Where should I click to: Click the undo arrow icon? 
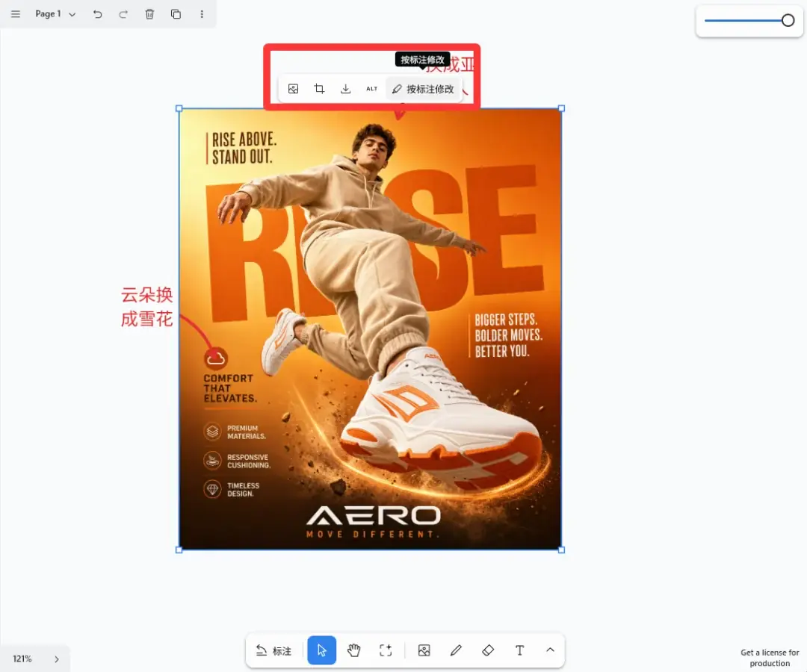97,14
